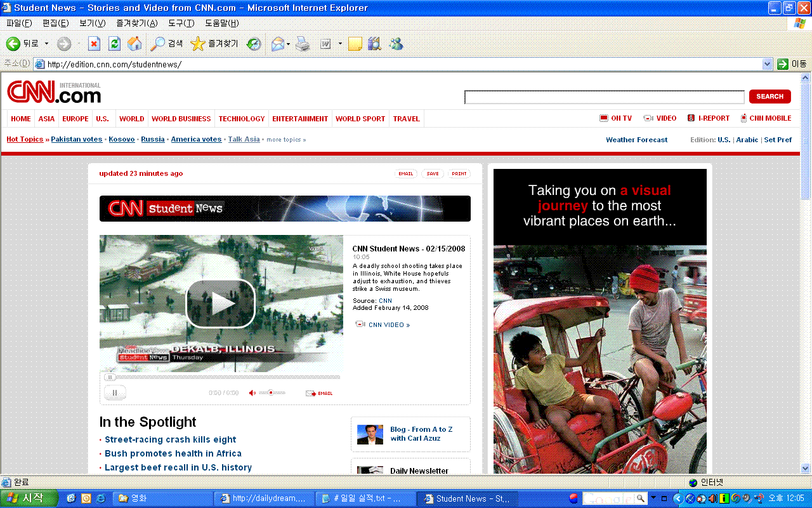The width and height of the screenshot is (812, 508).
Task: Open the CNN MOBILE link
Action: tap(766, 118)
